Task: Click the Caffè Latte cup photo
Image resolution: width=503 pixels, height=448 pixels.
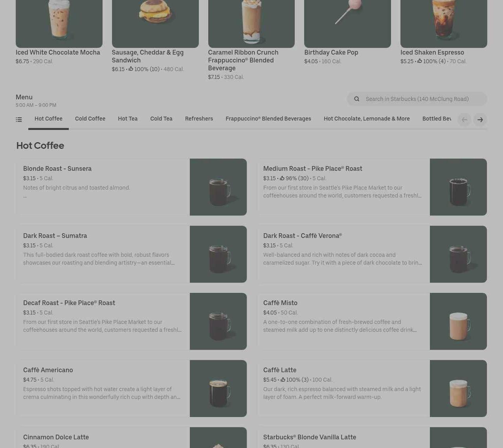Action: coord(458,388)
